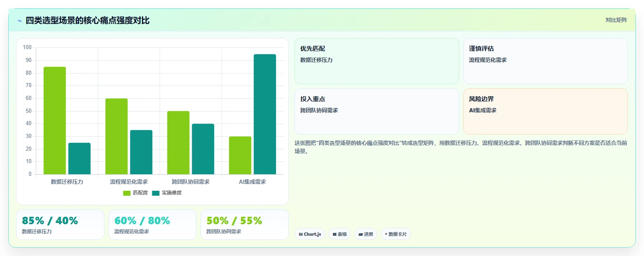Click the 100 value on the y-axis
The width and height of the screenshot is (644, 256).
(x=27, y=47)
